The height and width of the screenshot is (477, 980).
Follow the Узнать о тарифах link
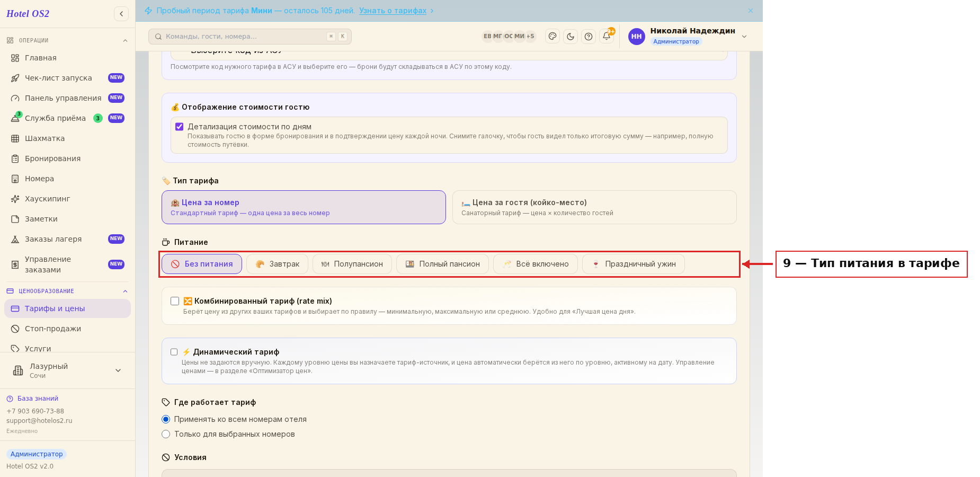coord(393,11)
